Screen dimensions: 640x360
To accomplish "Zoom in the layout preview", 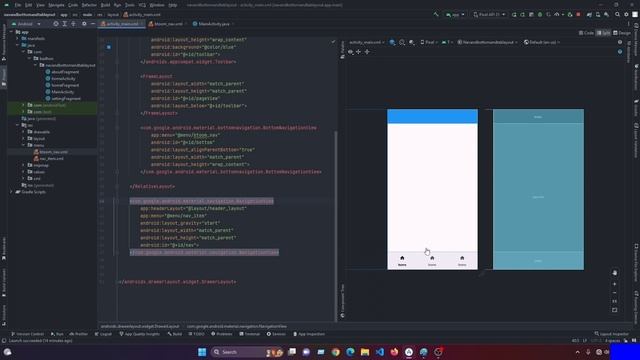I will pyautogui.click(x=615, y=284).
